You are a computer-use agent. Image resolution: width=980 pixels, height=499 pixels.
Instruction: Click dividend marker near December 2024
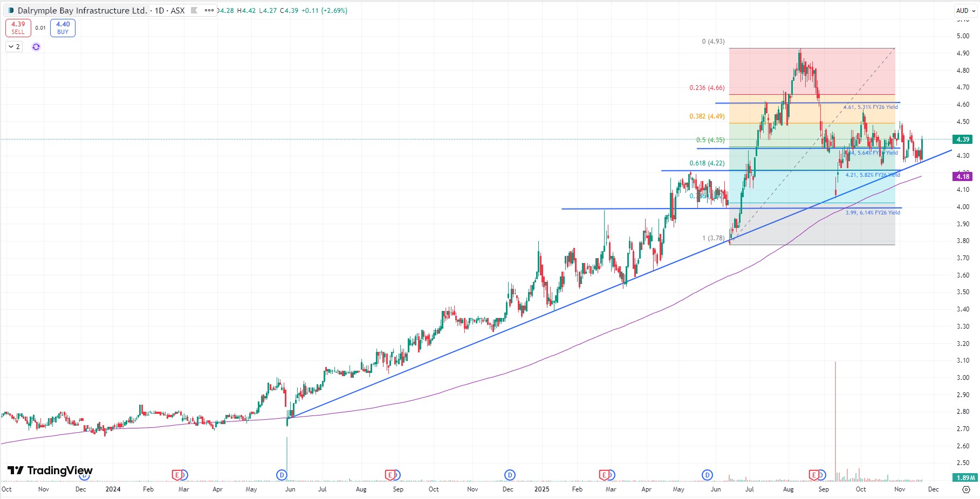pyautogui.click(x=510, y=475)
